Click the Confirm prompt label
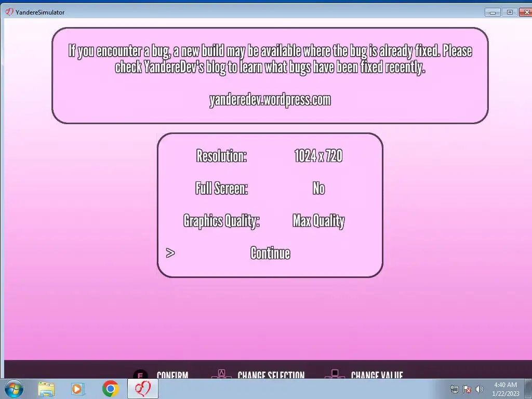 tap(172, 375)
